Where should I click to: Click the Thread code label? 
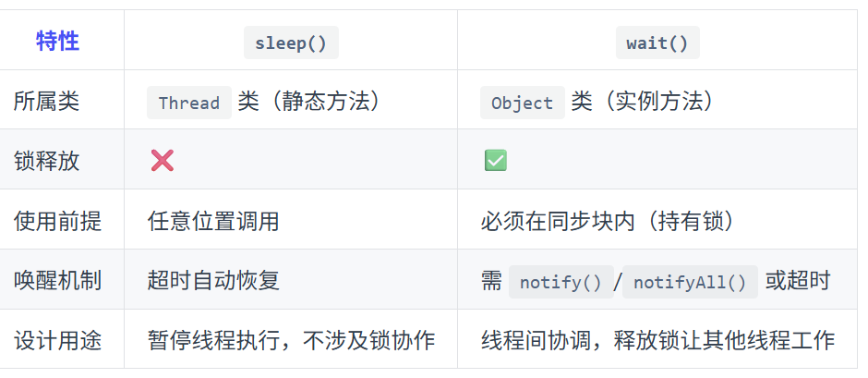(x=189, y=103)
